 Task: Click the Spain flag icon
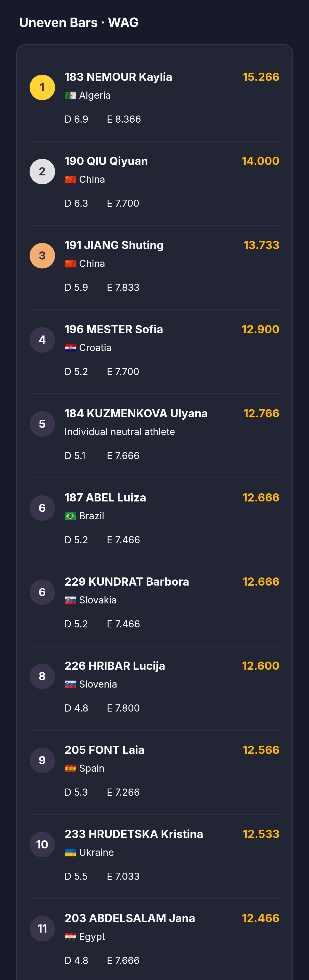coord(70,768)
